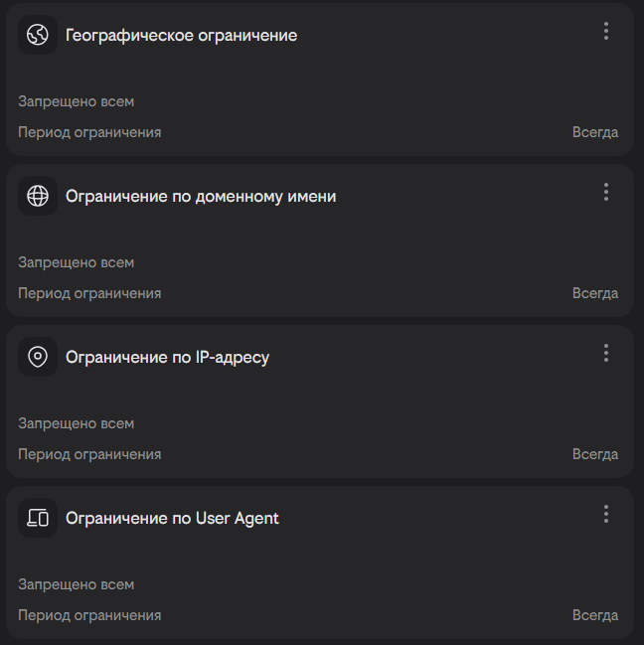
Task: Click Всегда value in User Agent card
Action: [594, 615]
